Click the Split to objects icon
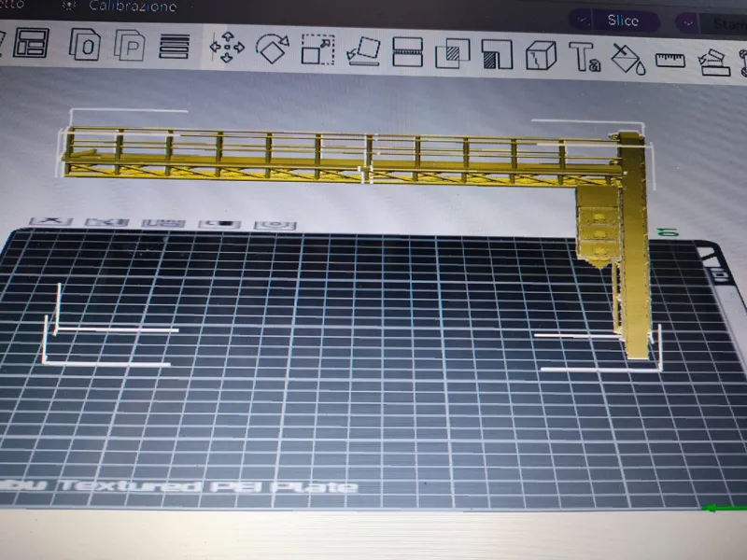747x560 pixels. coord(85,44)
